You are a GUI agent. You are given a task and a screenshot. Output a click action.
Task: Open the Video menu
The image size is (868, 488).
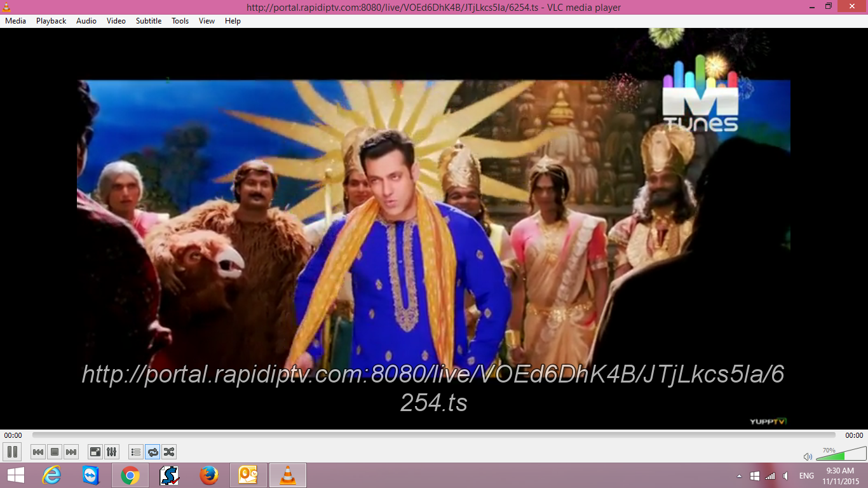click(x=116, y=21)
